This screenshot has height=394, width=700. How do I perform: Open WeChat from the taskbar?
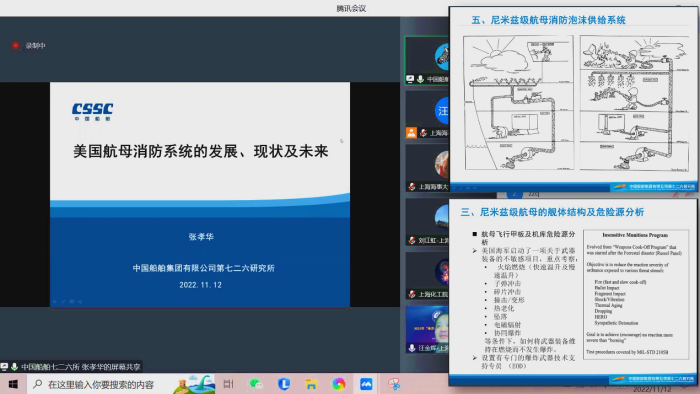click(256, 384)
